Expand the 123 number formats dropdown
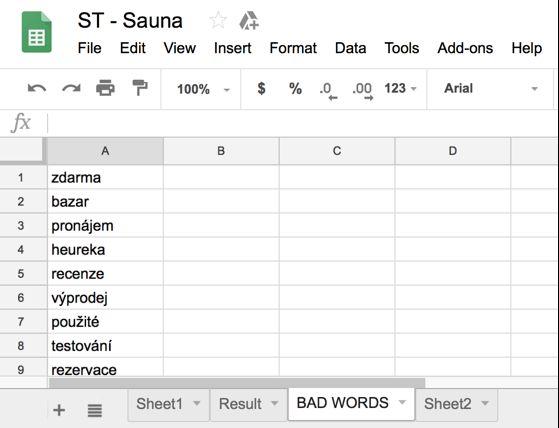559x428 pixels. [x=400, y=88]
